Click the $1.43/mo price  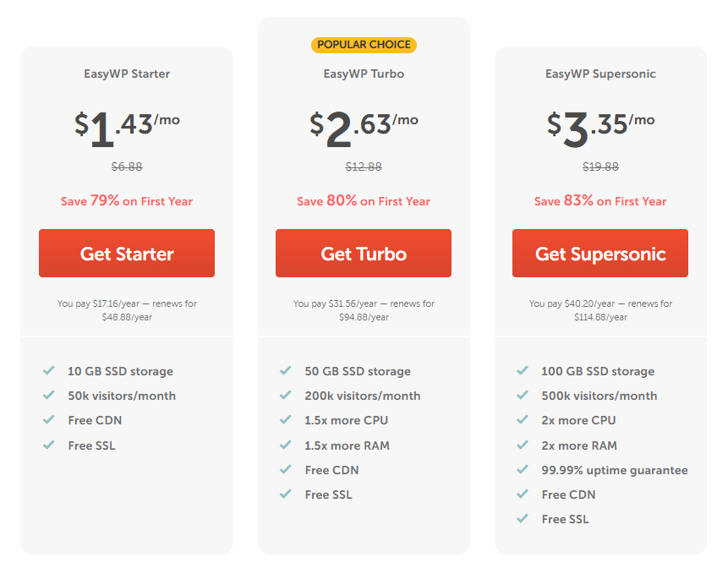(126, 126)
